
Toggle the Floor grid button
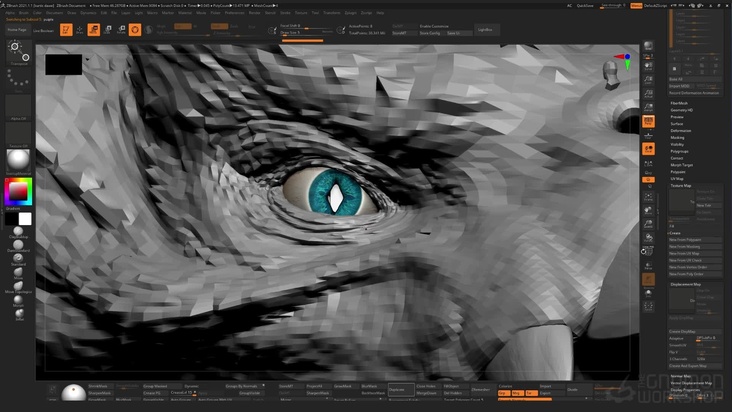[x=648, y=135]
